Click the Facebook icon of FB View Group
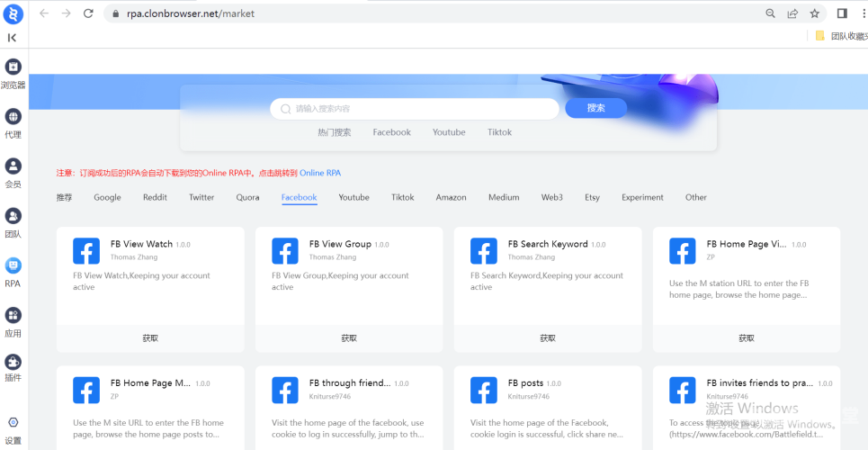This screenshot has width=868, height=450. 285,251
